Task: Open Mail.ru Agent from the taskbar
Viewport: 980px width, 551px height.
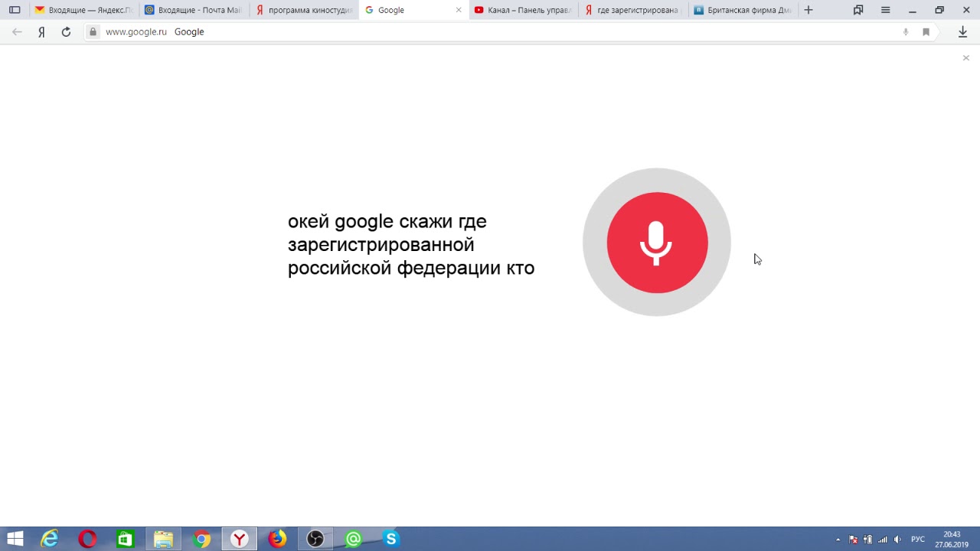Action: (x=353, y=539)
